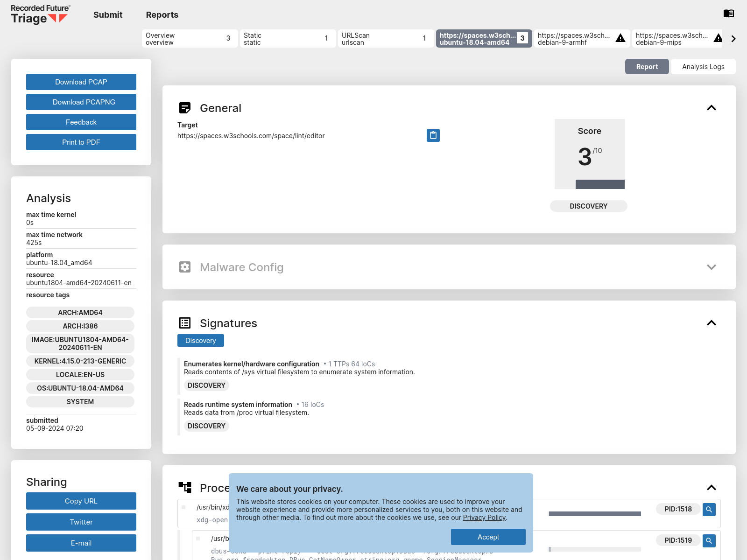Collapse the General section
747x560 pixels.
[x=712, y=108]
